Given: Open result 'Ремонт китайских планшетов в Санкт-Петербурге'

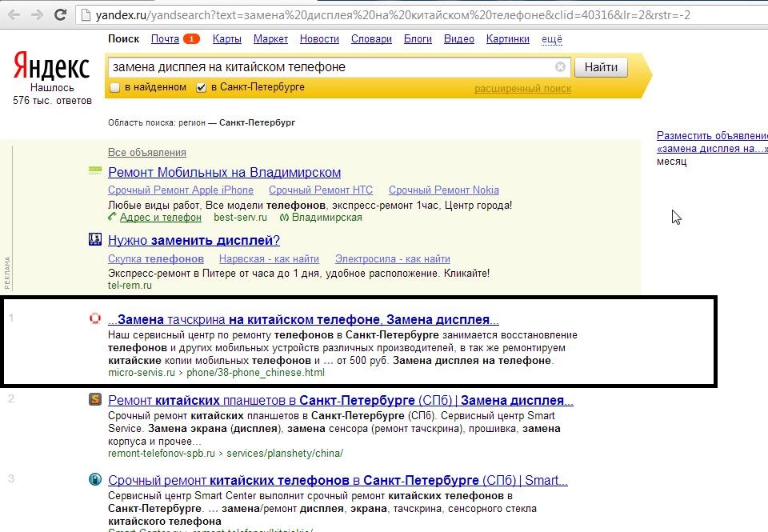Looking at the screenshot, I should click(x=341, y=400).
